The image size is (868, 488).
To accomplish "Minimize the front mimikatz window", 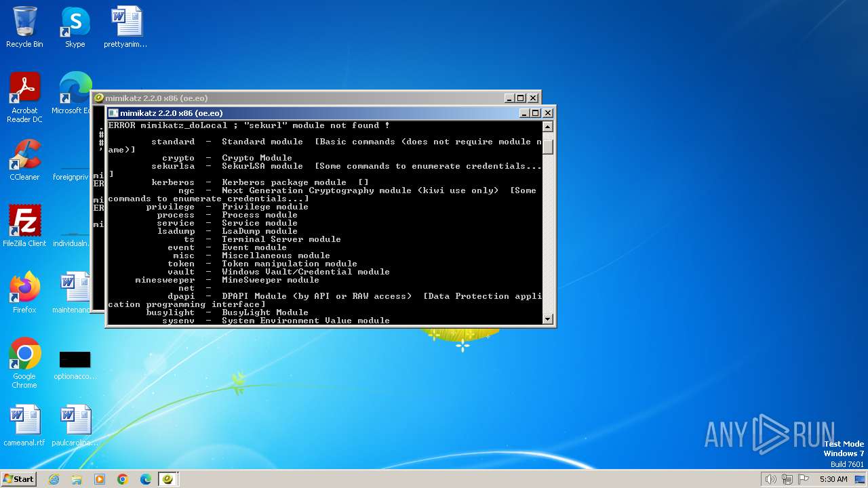I will (x=524, y=113).
